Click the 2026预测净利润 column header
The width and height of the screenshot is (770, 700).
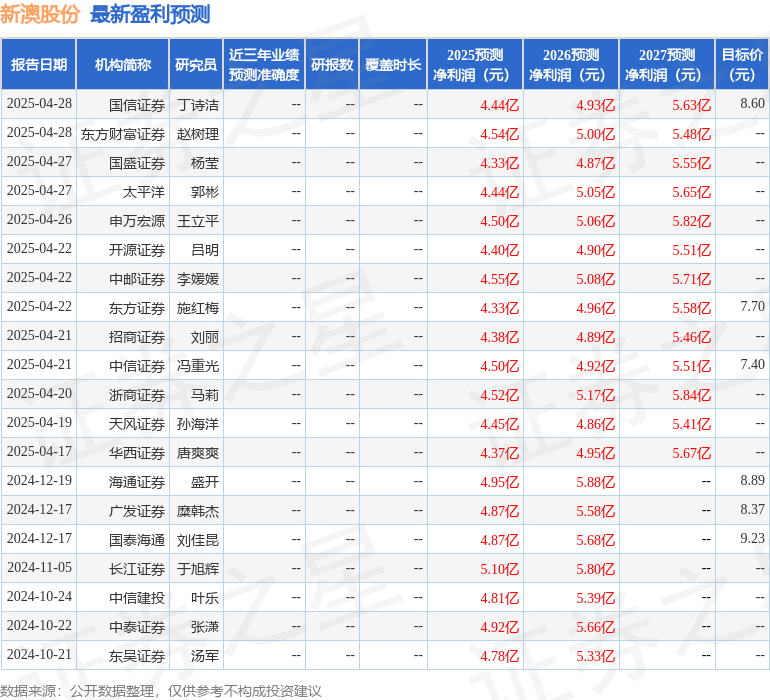tap(571, 64)
